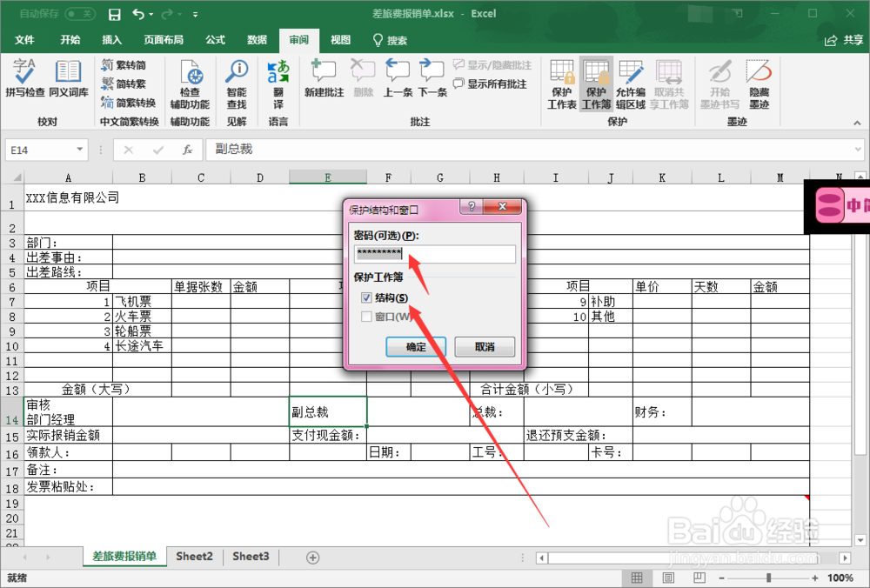
Task: Show all comments (显示所有批注)
Action: 490,84
